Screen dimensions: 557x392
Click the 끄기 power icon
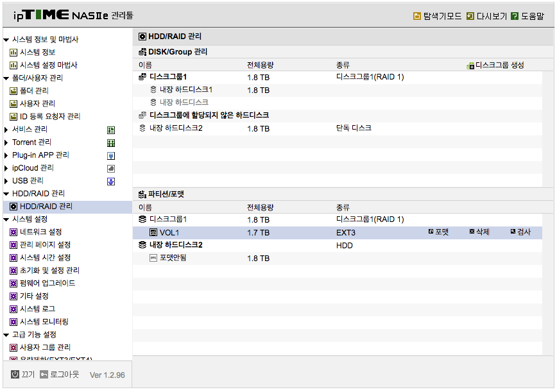(x=15, y=374)
